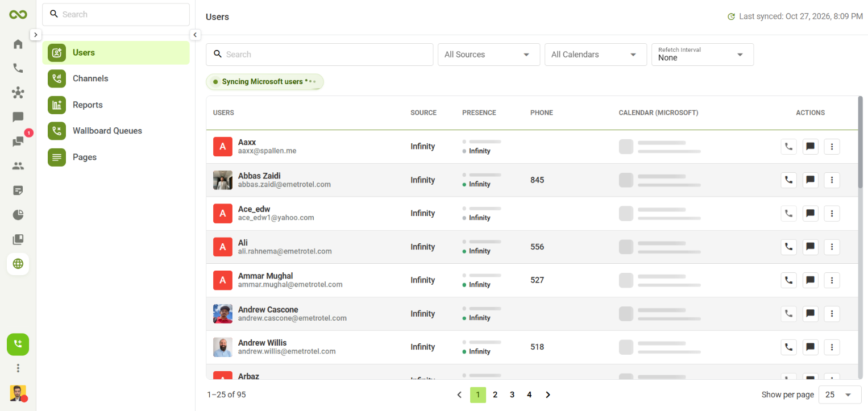Image resolution: width=868 pixels, height=411 pixels.
Task: Click the green new call button
Action: [18, 344]
